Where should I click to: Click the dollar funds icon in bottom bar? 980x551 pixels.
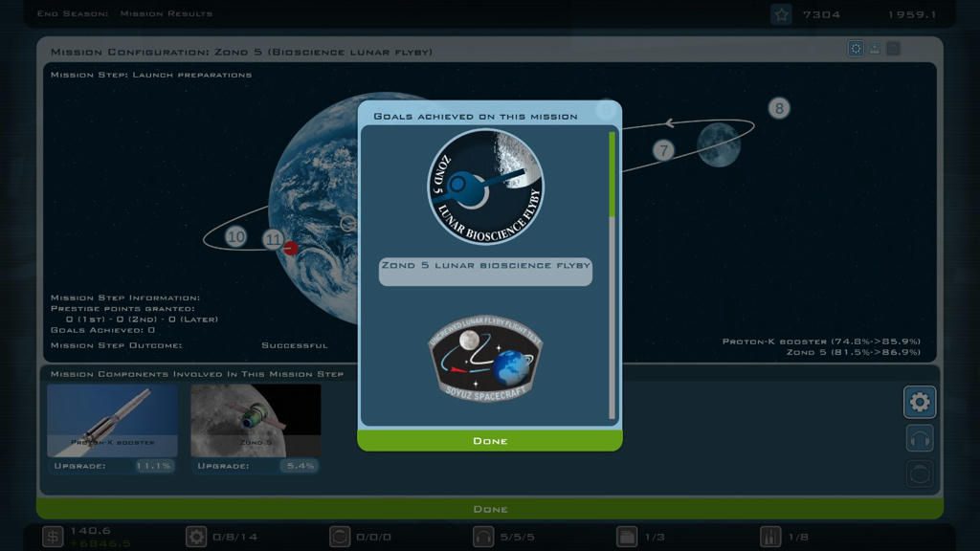pos(54,536)
